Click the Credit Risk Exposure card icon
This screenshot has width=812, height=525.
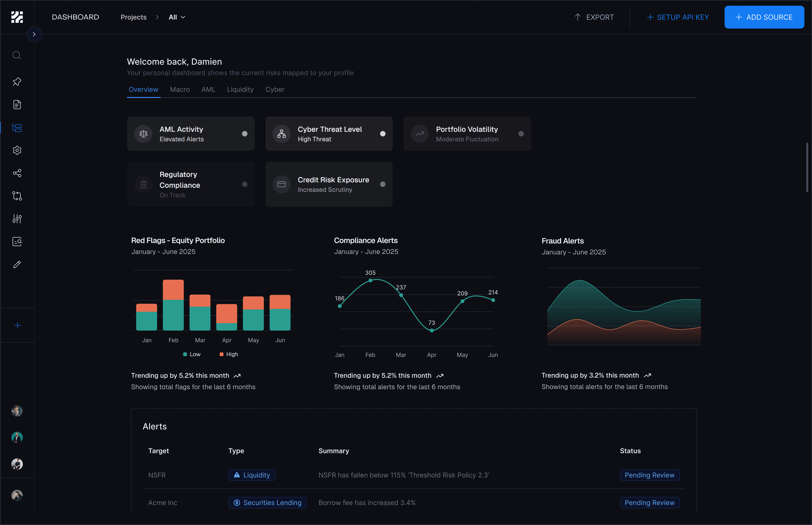[282, 184]
